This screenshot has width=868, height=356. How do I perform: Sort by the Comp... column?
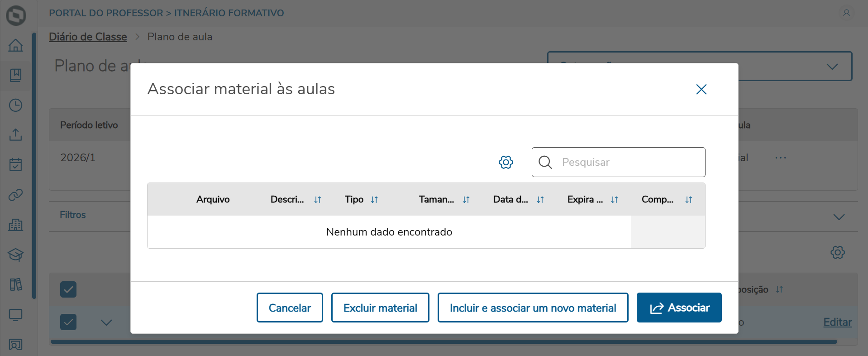(689, 200)
